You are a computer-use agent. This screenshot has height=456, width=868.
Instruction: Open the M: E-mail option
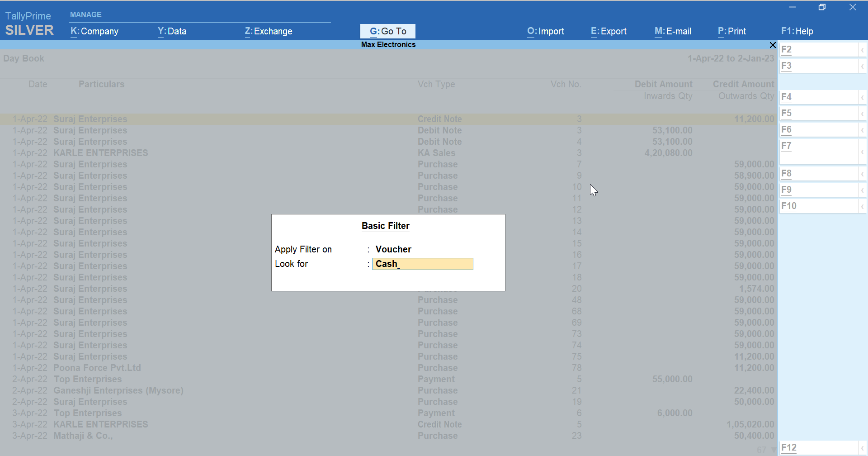(673, 31)
